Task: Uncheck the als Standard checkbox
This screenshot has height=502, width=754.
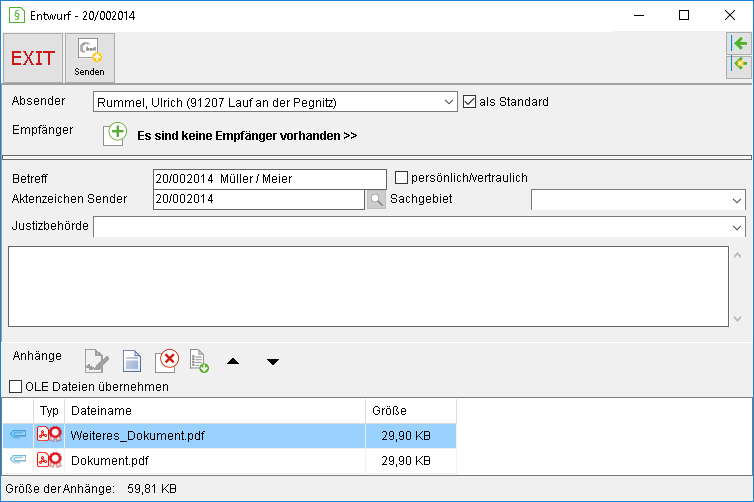Action: [x=469, y=101]
